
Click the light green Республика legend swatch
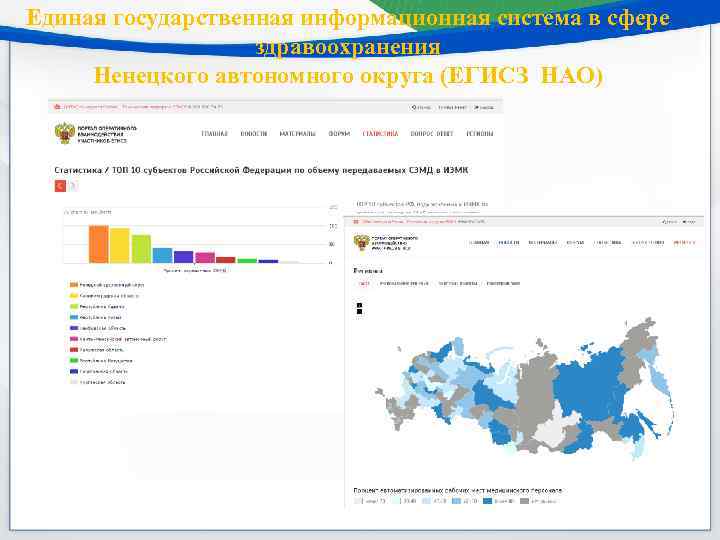pos(73,306)
